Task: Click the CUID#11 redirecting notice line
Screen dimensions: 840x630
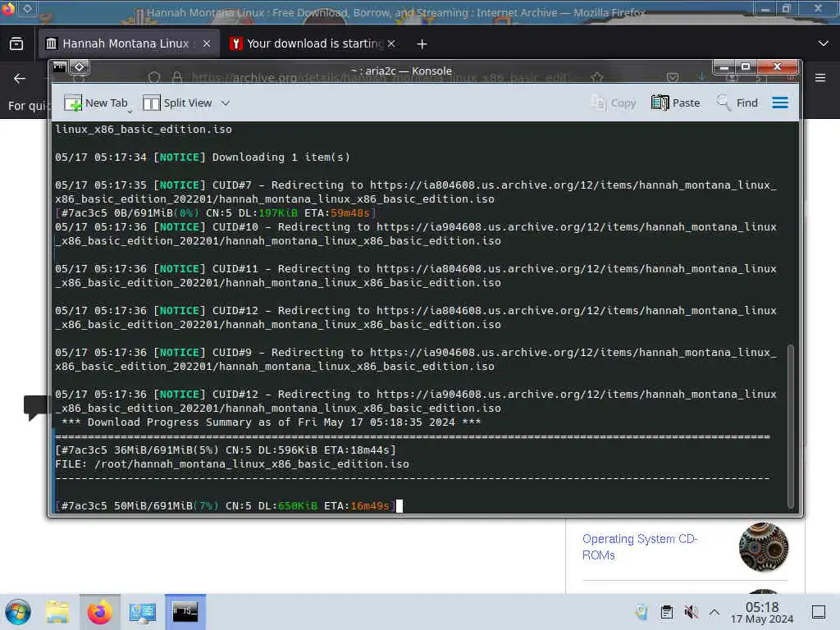Action: pyautogui.click(x=416, y=276)
